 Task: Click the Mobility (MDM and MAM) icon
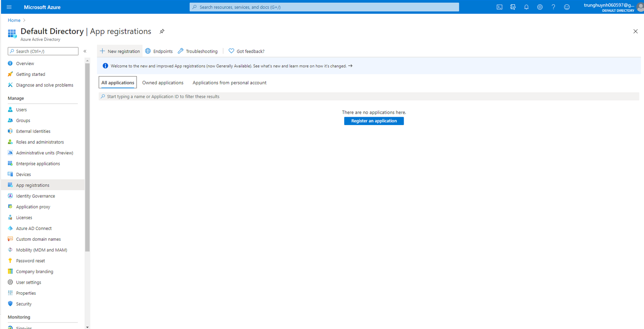[10, 250]
